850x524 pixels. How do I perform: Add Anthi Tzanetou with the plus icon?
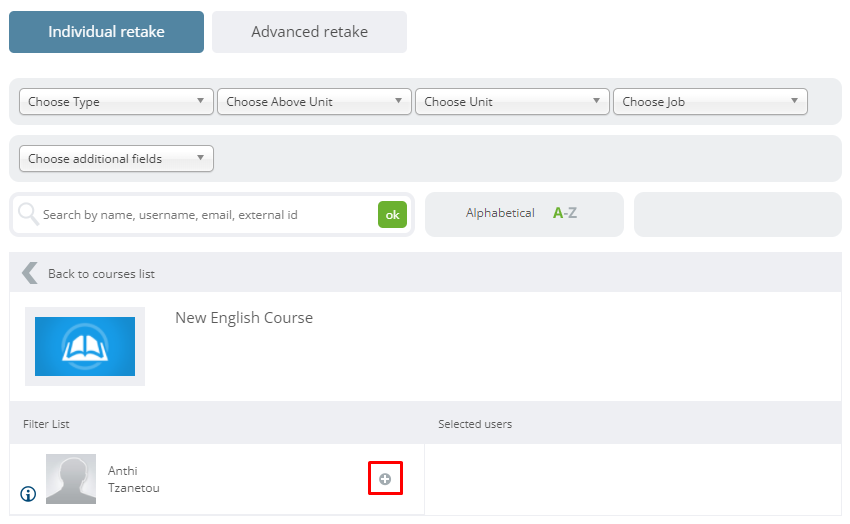tap(385, 479)
